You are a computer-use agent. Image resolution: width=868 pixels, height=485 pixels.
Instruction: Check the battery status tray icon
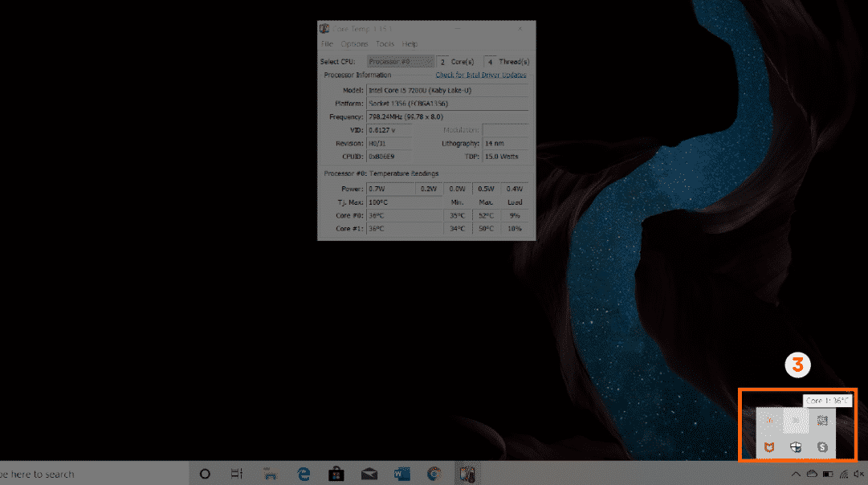pos(828,474)
